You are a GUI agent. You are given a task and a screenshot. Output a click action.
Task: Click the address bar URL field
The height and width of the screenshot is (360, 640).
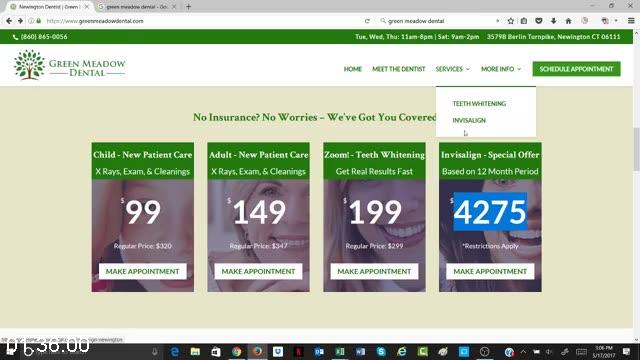click(x=200, y=21)
